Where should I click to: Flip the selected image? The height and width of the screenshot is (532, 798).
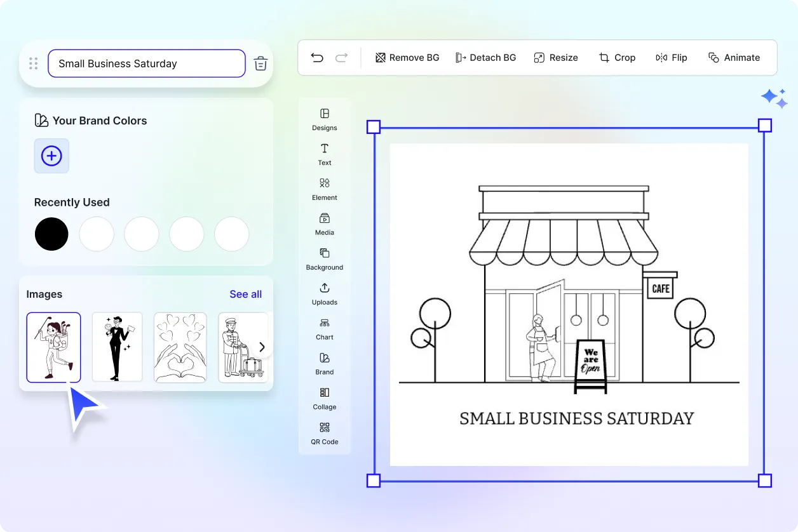[671, 57]
